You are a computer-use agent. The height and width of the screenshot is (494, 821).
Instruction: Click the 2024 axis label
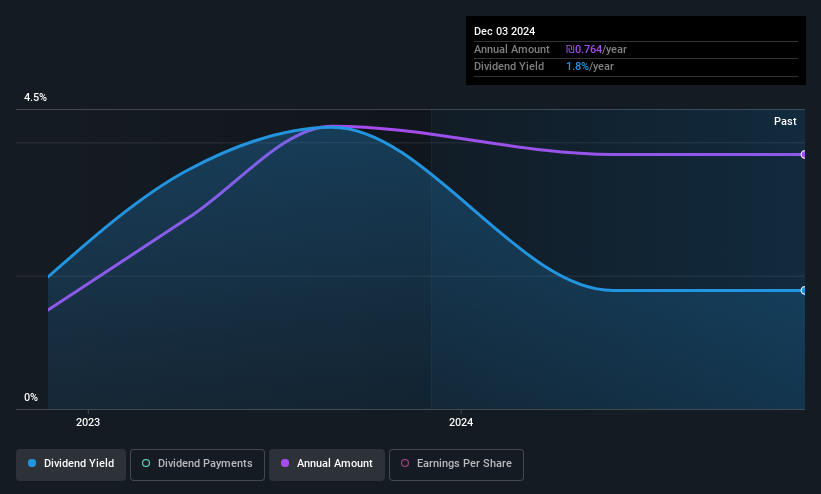pos(461,422)
